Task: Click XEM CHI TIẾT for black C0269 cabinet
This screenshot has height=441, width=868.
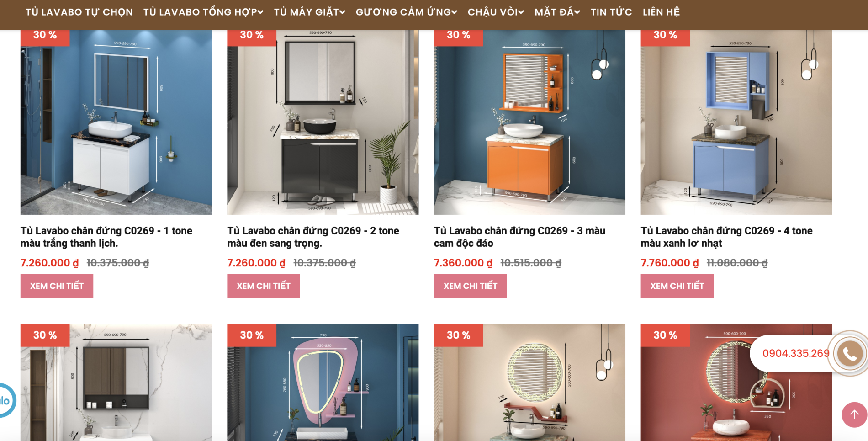Action: (264, 286)
